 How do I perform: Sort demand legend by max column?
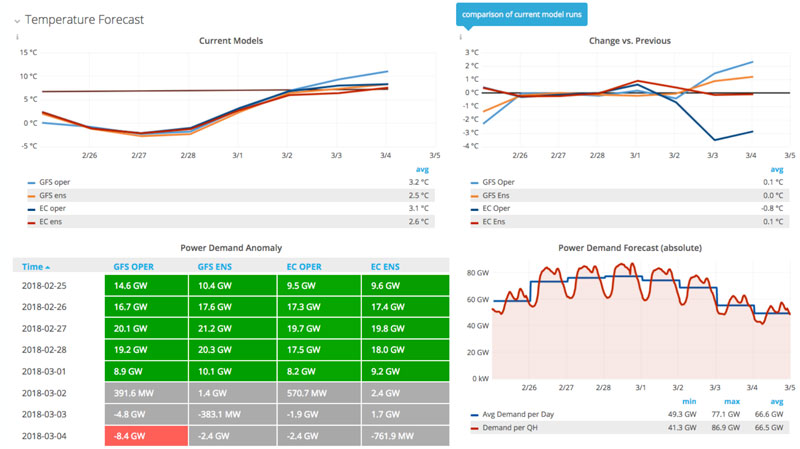tap(732, 402)
